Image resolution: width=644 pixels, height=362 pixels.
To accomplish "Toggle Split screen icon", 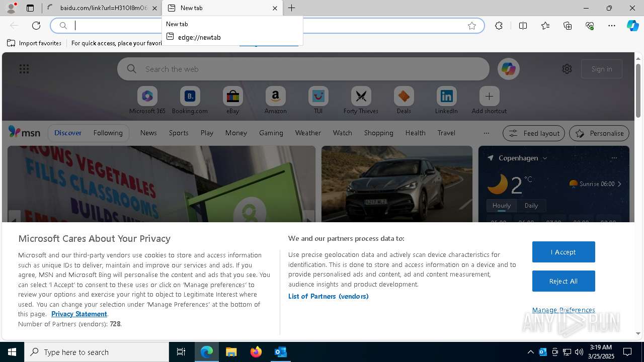I will [x=523, y=26].
